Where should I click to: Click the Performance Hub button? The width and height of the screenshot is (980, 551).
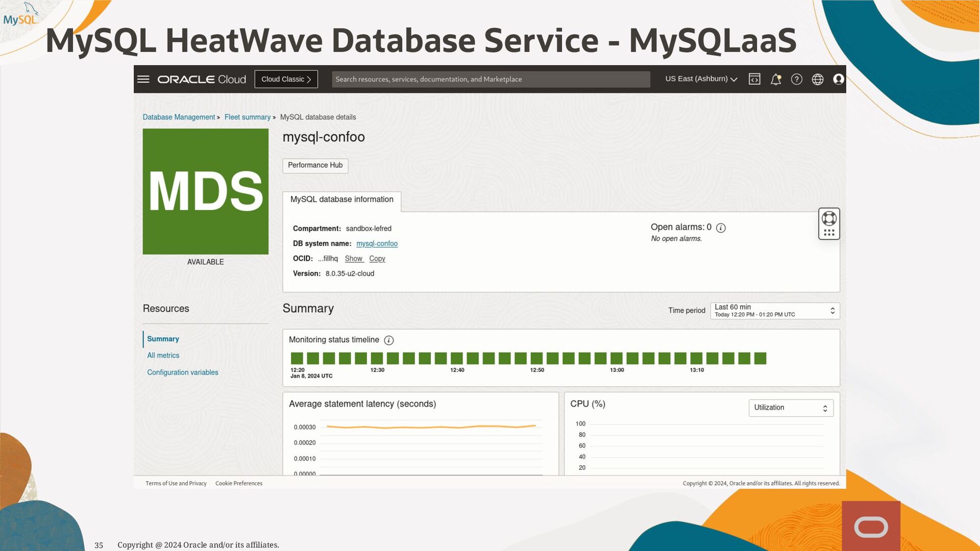(315, 165)
